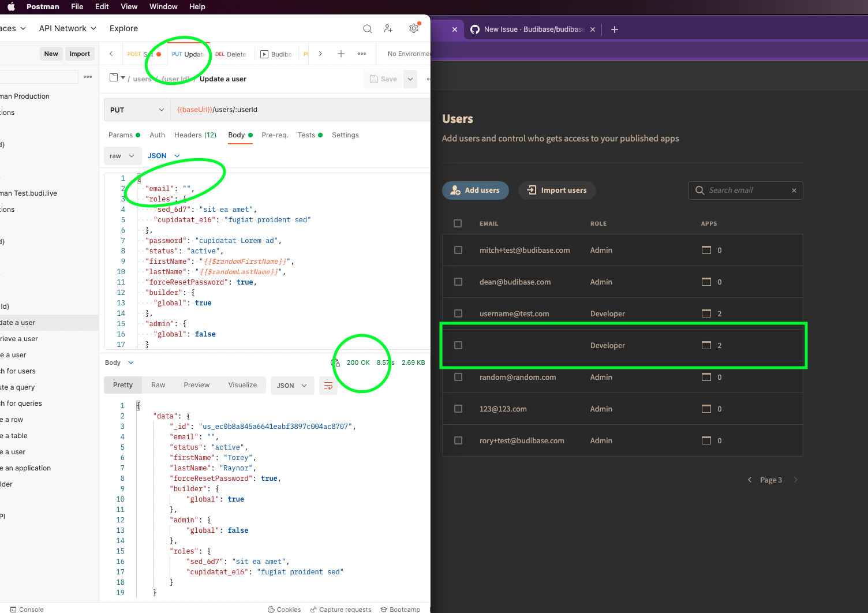Click the Import users icon in Budibase

pos(532,190)
